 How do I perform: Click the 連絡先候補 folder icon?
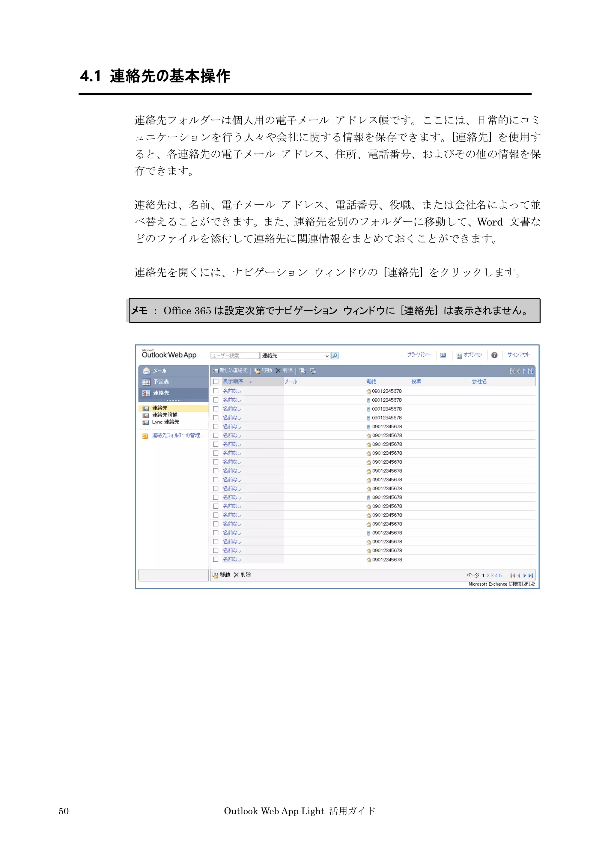(x=146, y=415)
